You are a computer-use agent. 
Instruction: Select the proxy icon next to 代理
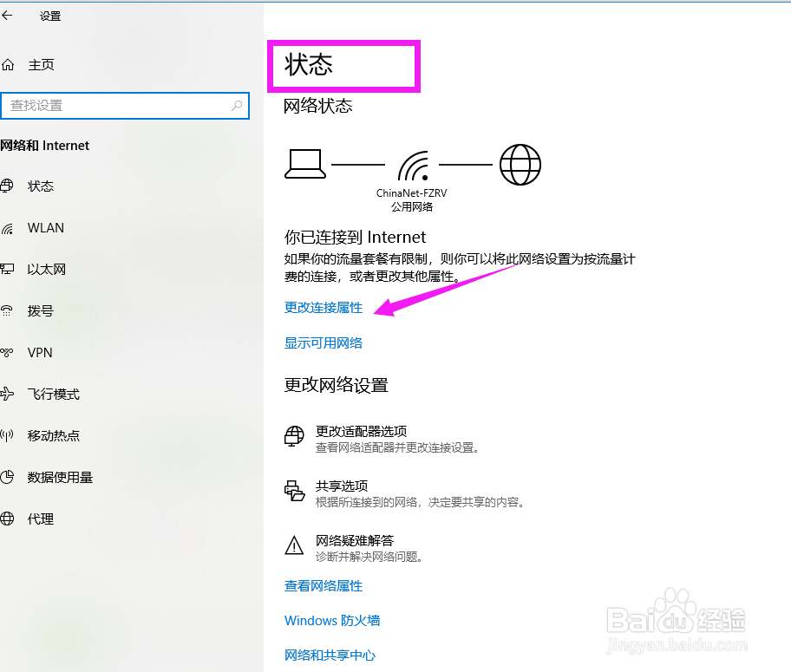point(12,519)
